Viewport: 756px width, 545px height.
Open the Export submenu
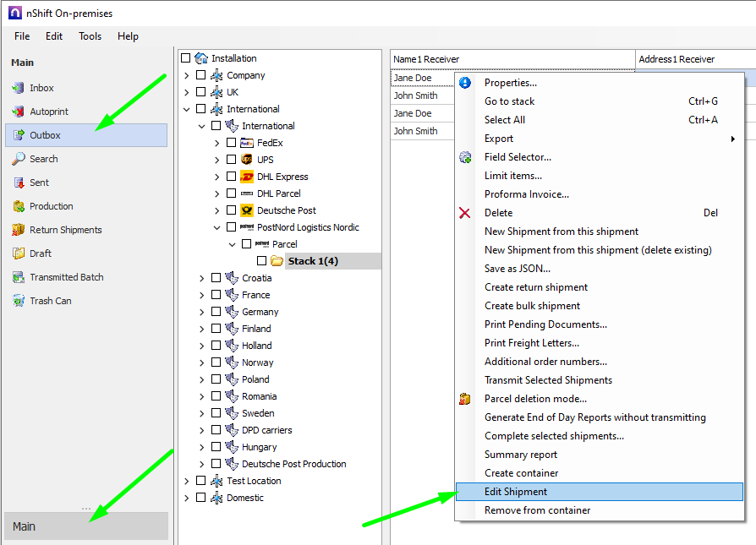pos(600,139)
